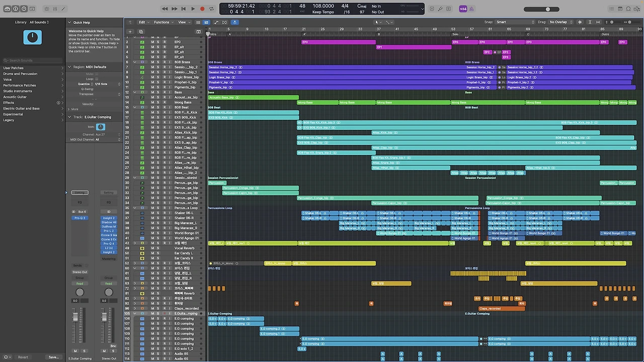The width and height of the screenshot is (644, 362).
Task: Mute the Moog Bass track
Action: point(152,103)
